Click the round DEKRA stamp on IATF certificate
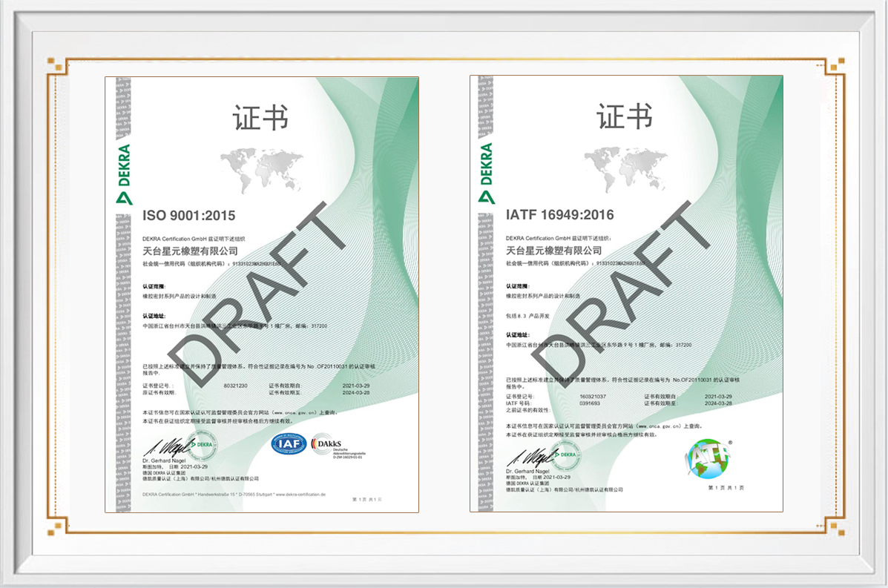 [566, 455]
